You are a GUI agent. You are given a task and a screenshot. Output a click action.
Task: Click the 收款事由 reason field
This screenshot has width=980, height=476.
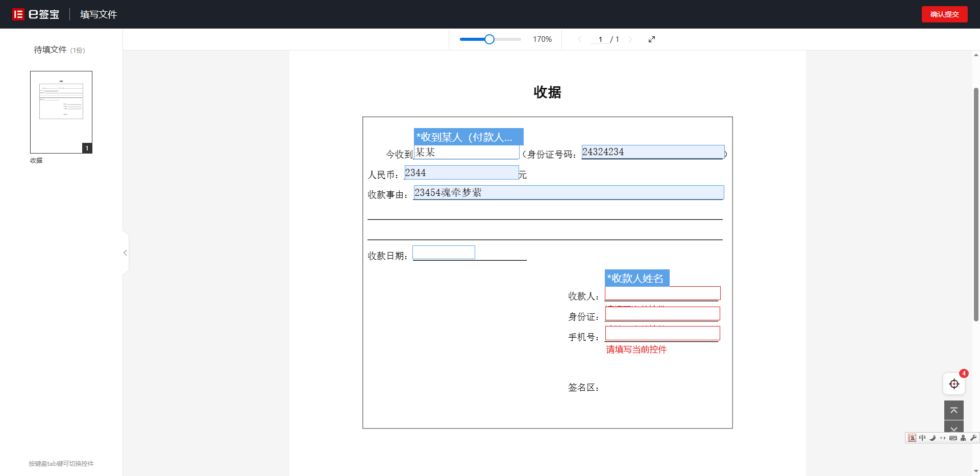569,192
